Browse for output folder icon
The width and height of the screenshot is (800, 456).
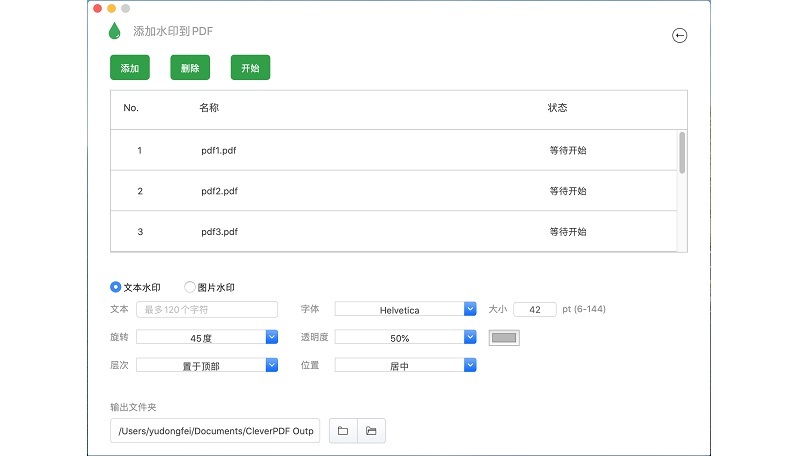(x=343, y=431)
